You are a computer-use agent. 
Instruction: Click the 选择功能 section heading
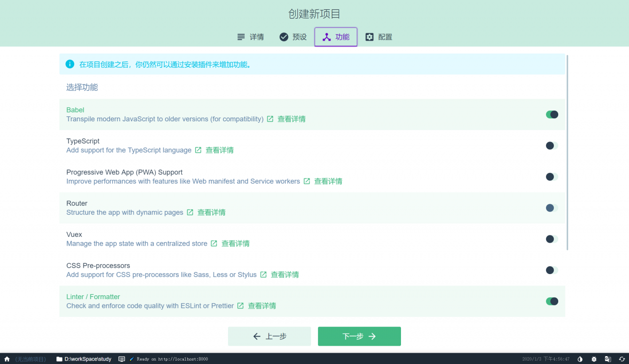[82, 87]
